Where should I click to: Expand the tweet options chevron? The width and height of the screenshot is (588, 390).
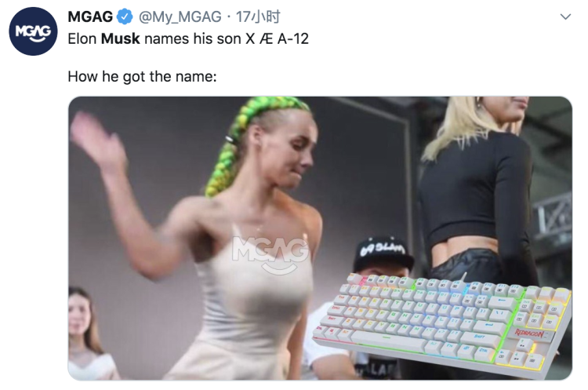coord(565,16)
